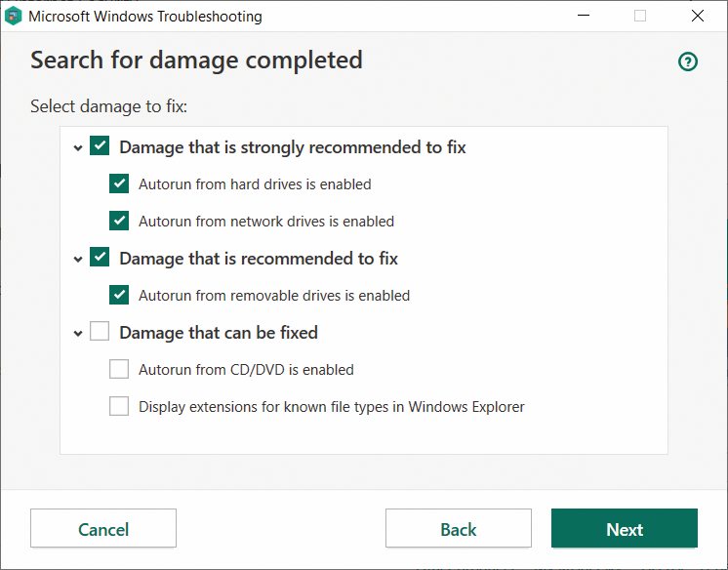
Task: Select the 'Autorun from CD/DVD is enabled' label
Action: tap(246, 370)
